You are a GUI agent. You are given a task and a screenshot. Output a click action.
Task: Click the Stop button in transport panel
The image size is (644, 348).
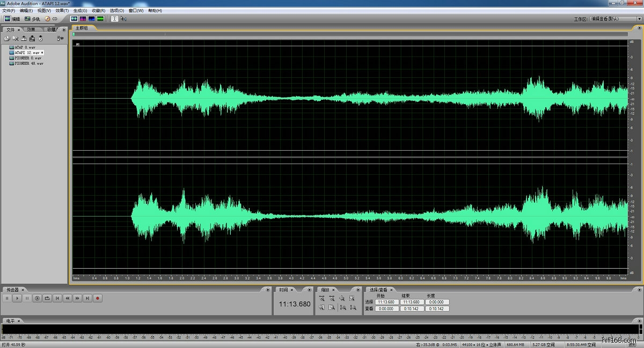7,298
